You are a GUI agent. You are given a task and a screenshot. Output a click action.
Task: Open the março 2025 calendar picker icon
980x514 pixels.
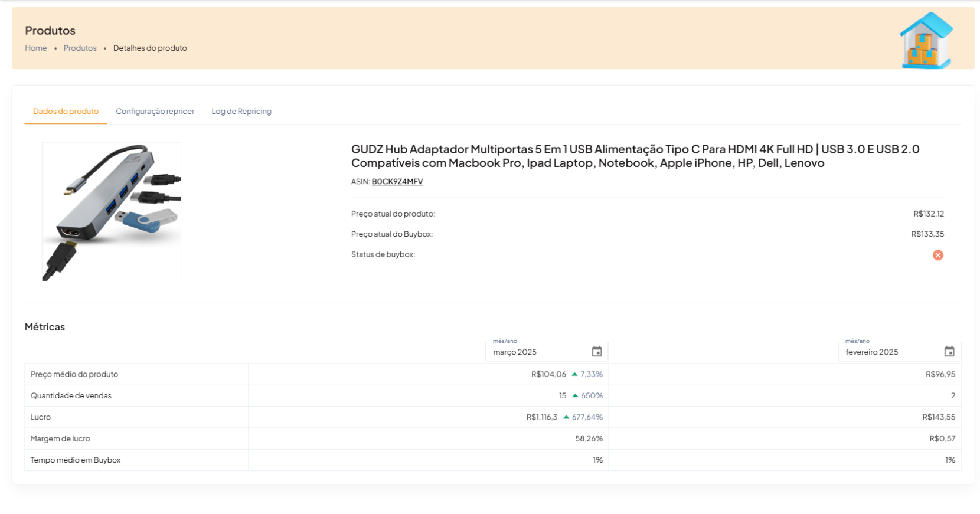point(597,352)
